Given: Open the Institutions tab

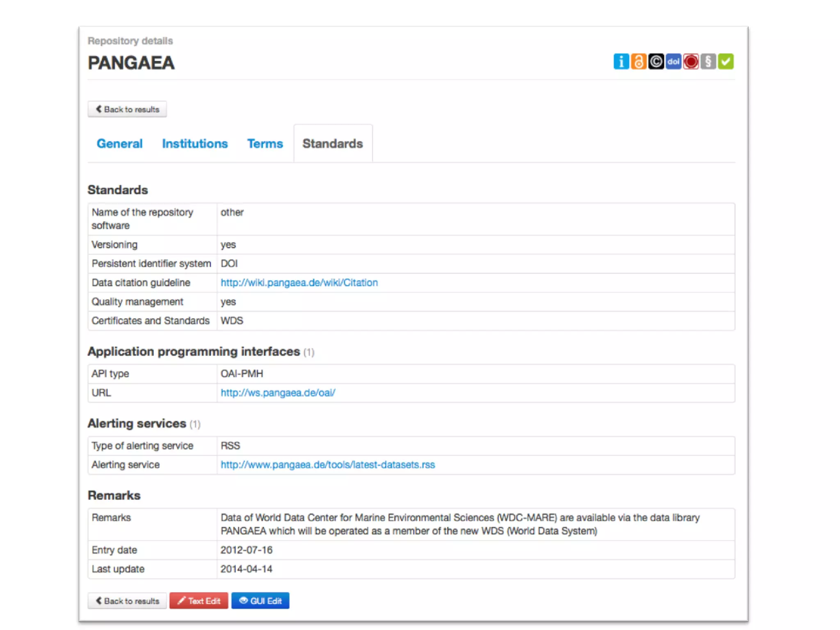Looking at the screenshot, I should point(195,144).
